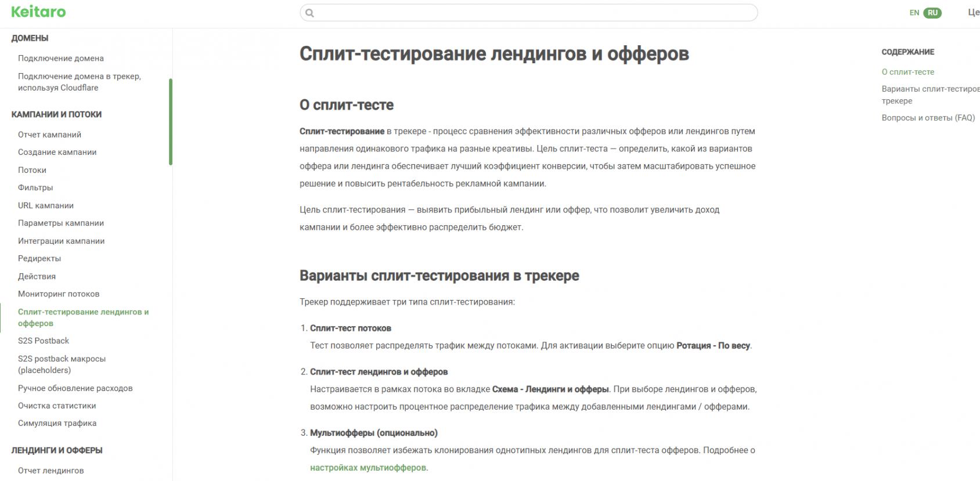Go to Редиректы page

[39, 258]
